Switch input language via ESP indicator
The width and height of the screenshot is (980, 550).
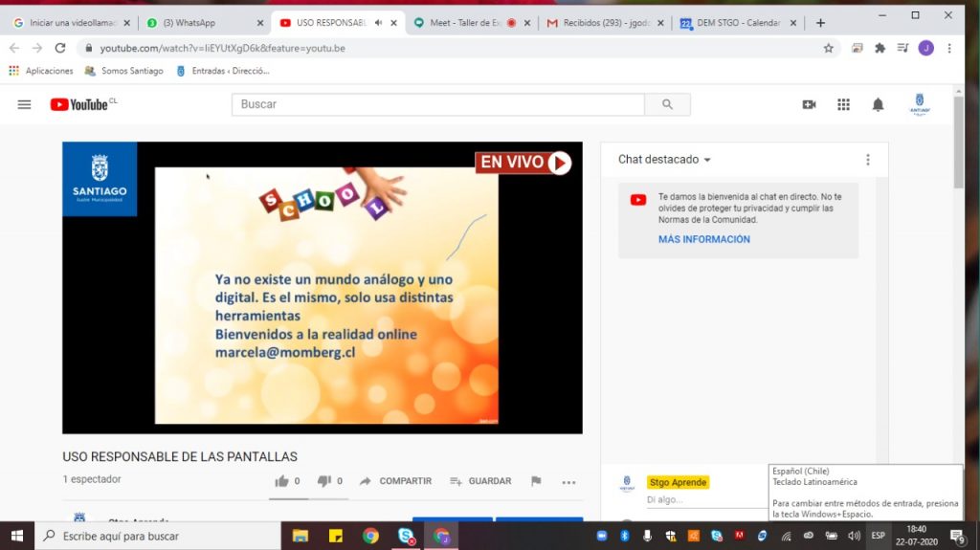(x=879, y=536)
